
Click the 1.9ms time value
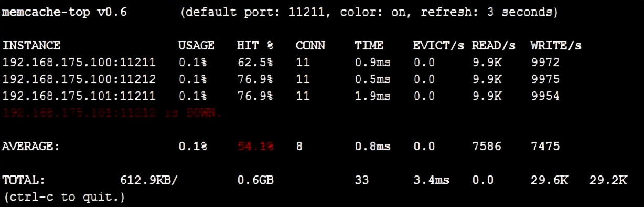(x=372, y=97)
